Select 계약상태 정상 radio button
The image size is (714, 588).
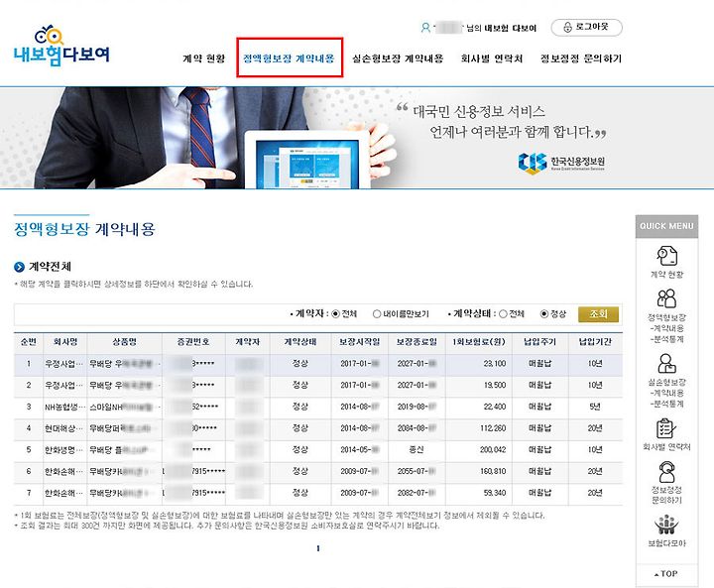tap(544, 313)
